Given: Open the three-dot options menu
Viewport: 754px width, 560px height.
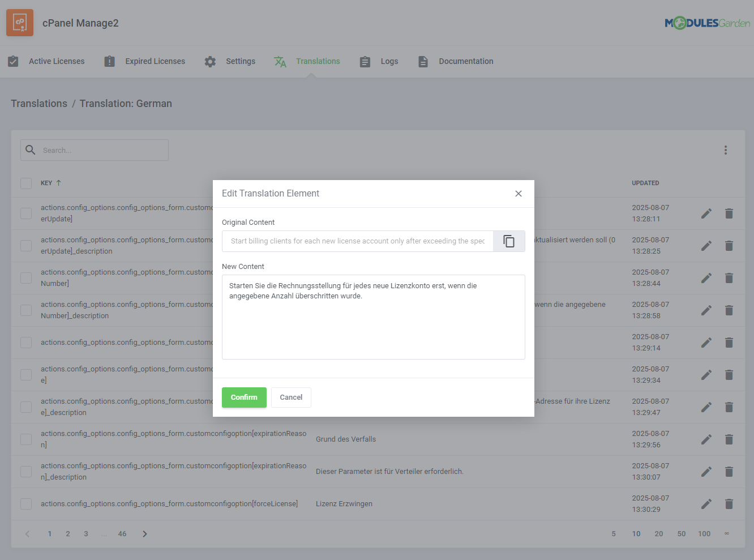Looking at the screenshot, I should coord(726,149).
